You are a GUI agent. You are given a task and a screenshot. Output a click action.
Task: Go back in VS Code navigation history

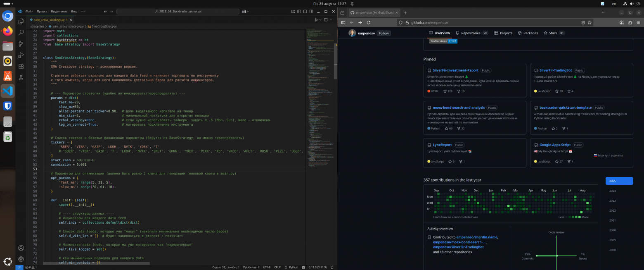(x=105, y=12)
